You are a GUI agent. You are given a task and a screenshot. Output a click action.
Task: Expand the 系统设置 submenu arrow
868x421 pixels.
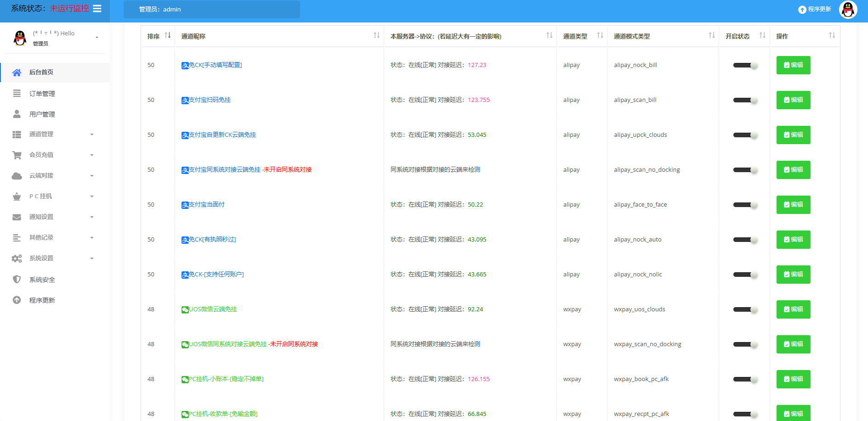(x=92, y=258)
